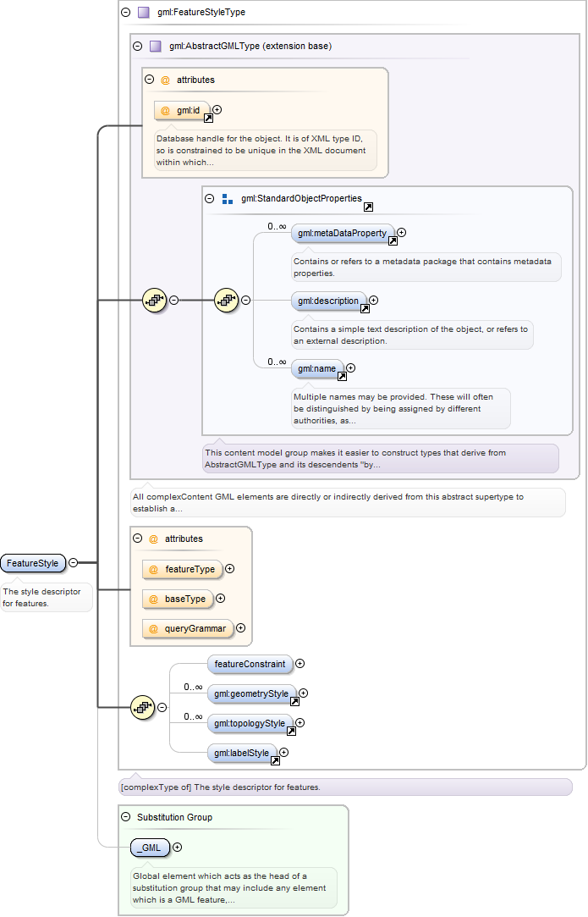Image resolution: width=588 pixels, height=917 pixels.
Task: Select the gml:description element node
Action: [328, 301]
